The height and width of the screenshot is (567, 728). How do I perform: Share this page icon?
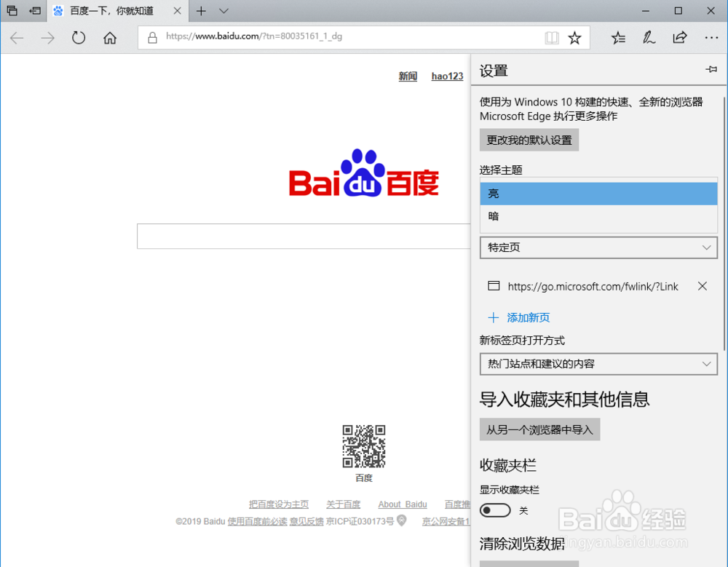pyautogui.click(x=680, y=38)
